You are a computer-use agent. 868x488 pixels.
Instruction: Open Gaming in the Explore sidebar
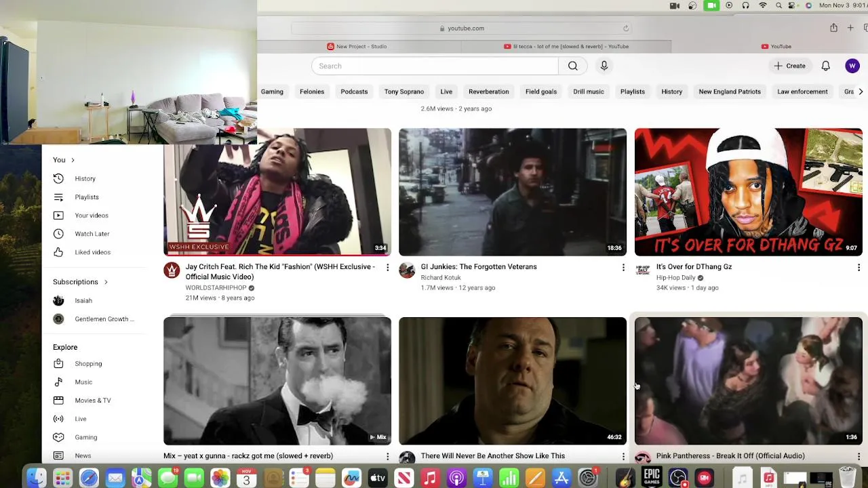click(x=85, y=437)
